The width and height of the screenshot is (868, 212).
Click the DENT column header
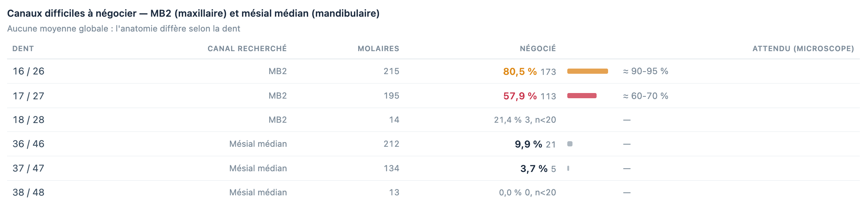[23, 49]
